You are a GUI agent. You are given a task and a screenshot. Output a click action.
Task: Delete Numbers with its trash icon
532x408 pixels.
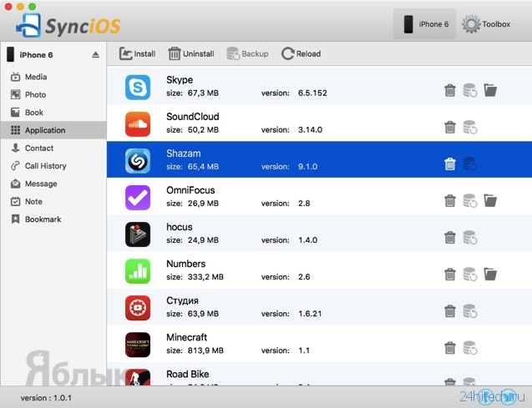point(450,275)
